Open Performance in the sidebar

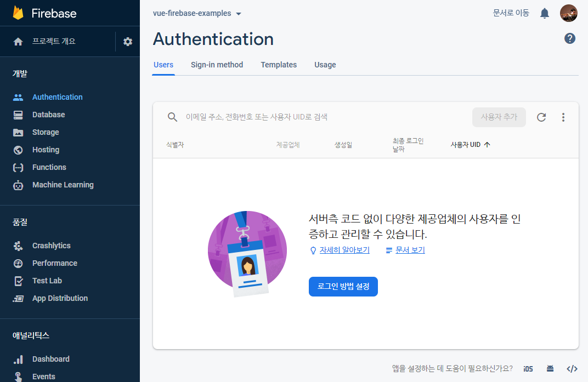tap(55, 263)
